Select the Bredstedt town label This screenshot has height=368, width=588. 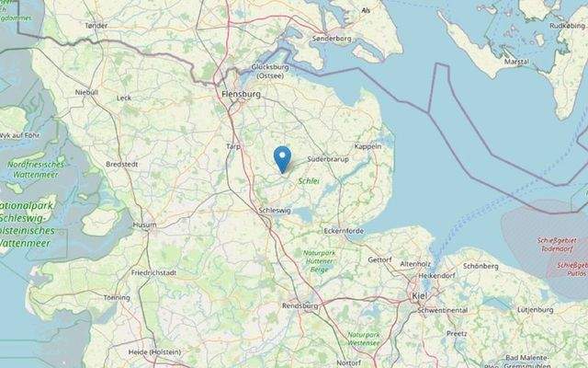(122, 165)
